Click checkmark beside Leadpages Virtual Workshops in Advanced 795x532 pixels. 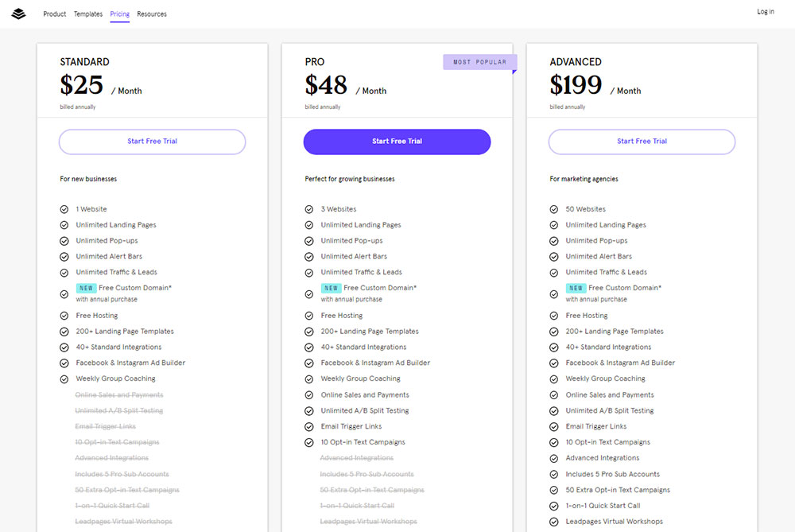pyautogui.click(x=554, y=522)
